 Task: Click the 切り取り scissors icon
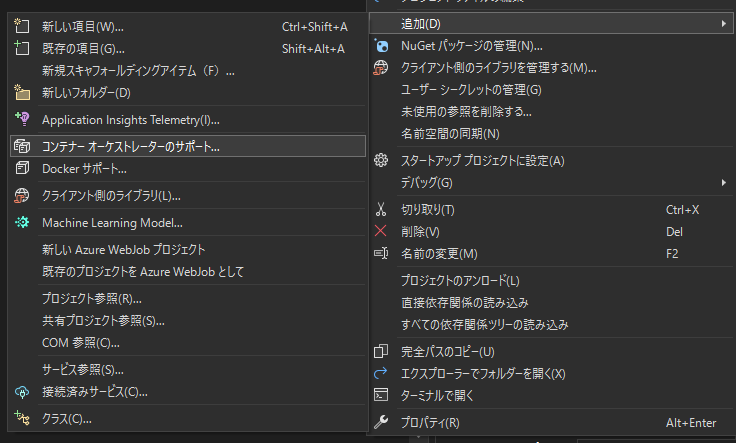(x=381, y=209)
